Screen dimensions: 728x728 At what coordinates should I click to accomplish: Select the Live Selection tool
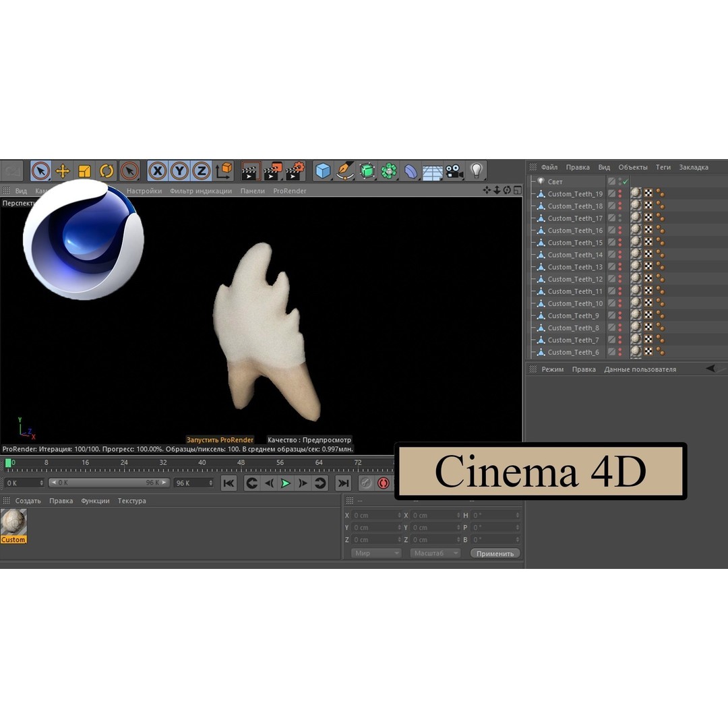pyautogui.click(x=41, y=171)
